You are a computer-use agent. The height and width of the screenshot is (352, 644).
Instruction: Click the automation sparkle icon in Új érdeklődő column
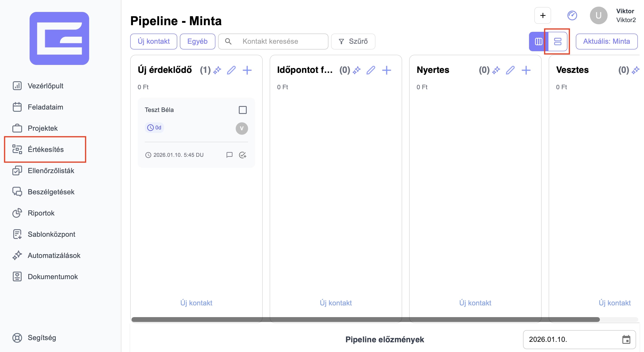(x=217, y=70)
